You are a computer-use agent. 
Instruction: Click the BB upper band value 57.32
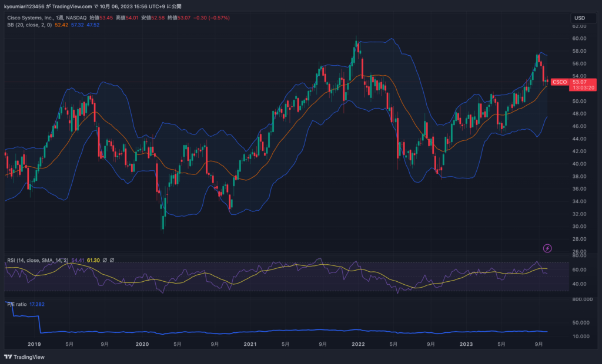77,25
